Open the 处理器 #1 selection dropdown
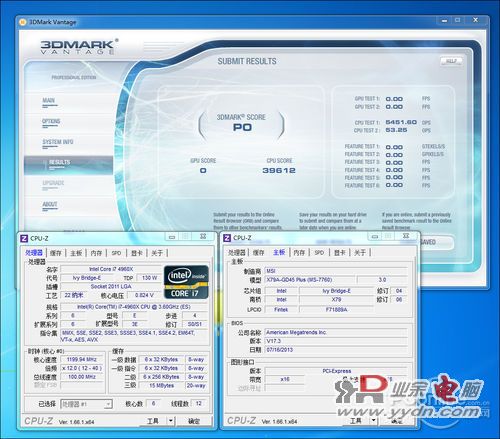The image size is (500, 439). click(86, 404)
